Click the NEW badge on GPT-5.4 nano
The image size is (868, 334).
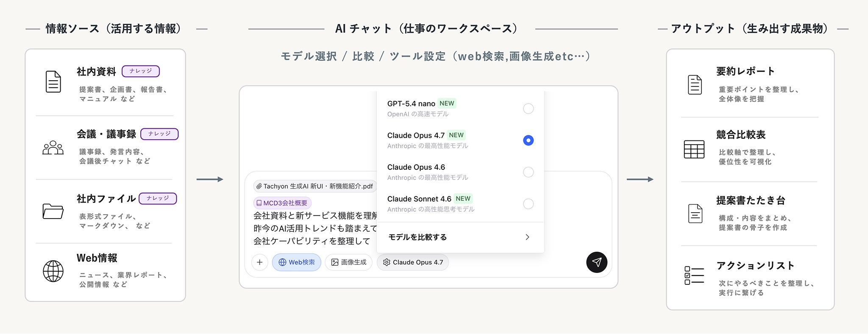point(447,104)
